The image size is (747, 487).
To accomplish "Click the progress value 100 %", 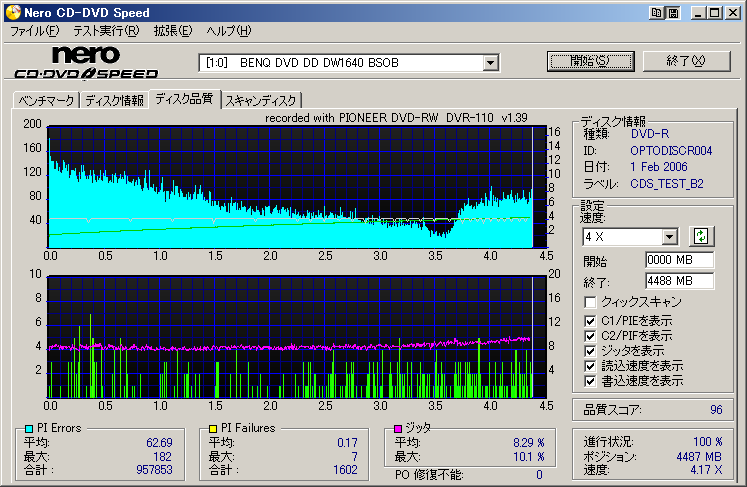I will [x=707, y=442].
